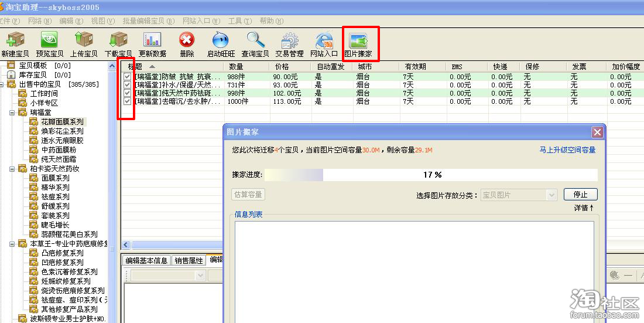This screenshot has height=323, width=644.
Task: Select the 波斯顿专业男士护肤 category
Action: tap(68, 318)
